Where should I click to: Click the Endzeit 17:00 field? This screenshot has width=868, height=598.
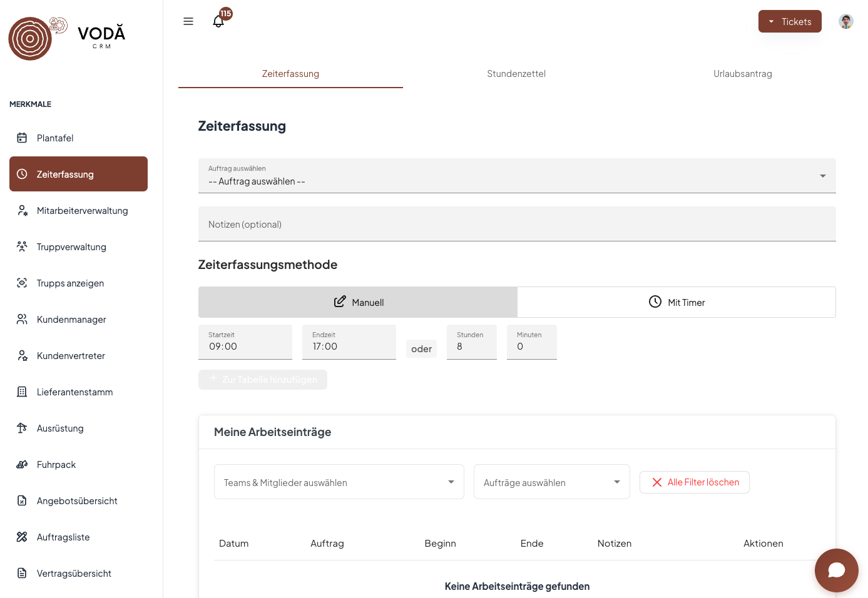click(349, 342)
